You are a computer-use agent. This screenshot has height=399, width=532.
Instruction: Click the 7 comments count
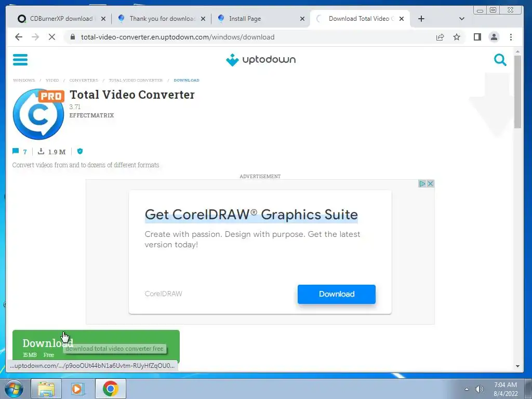[x=25, y=152]
